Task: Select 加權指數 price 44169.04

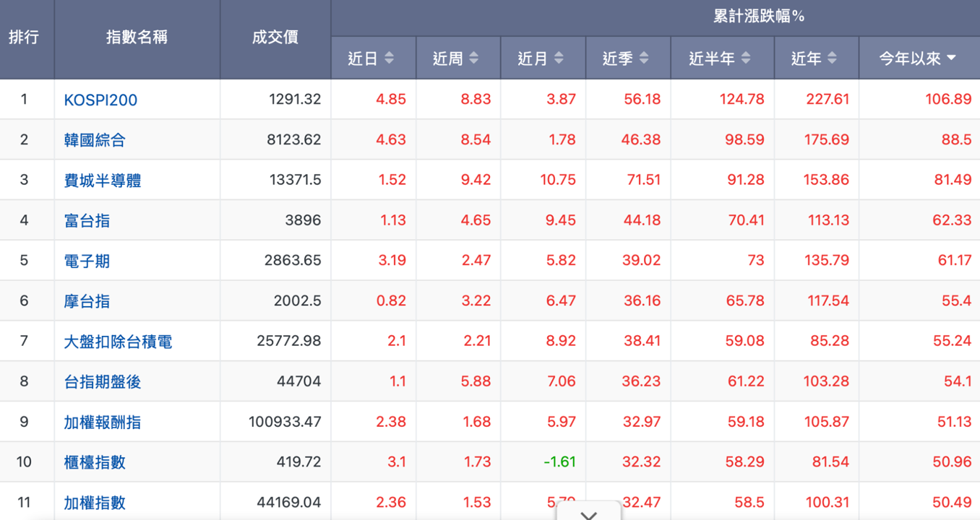Action: coord(289,503)
